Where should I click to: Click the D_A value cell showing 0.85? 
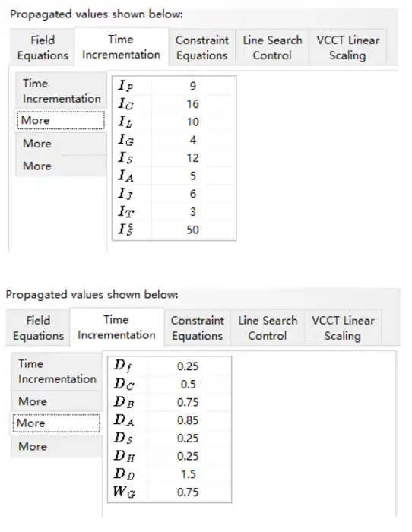pos(188,420)
